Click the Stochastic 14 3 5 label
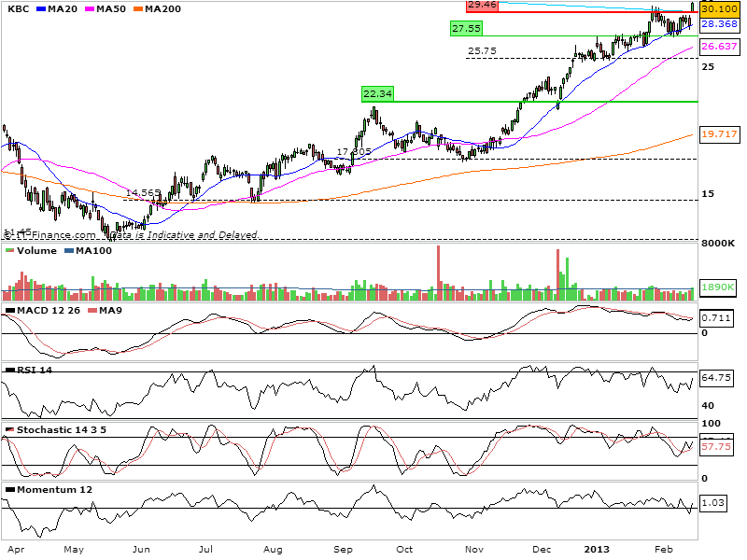This screenshot has width=747, height=560. click(x=62, y=430)
